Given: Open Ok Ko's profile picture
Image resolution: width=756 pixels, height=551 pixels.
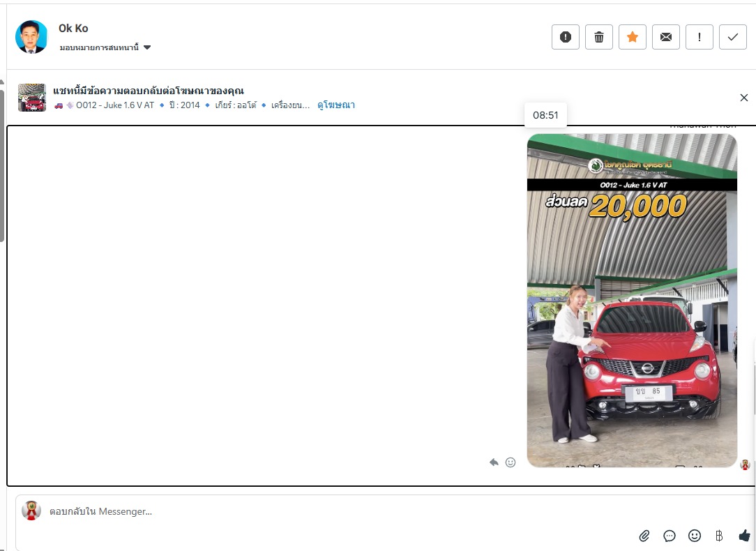Looking at the screenshot, I should [31, 37].
